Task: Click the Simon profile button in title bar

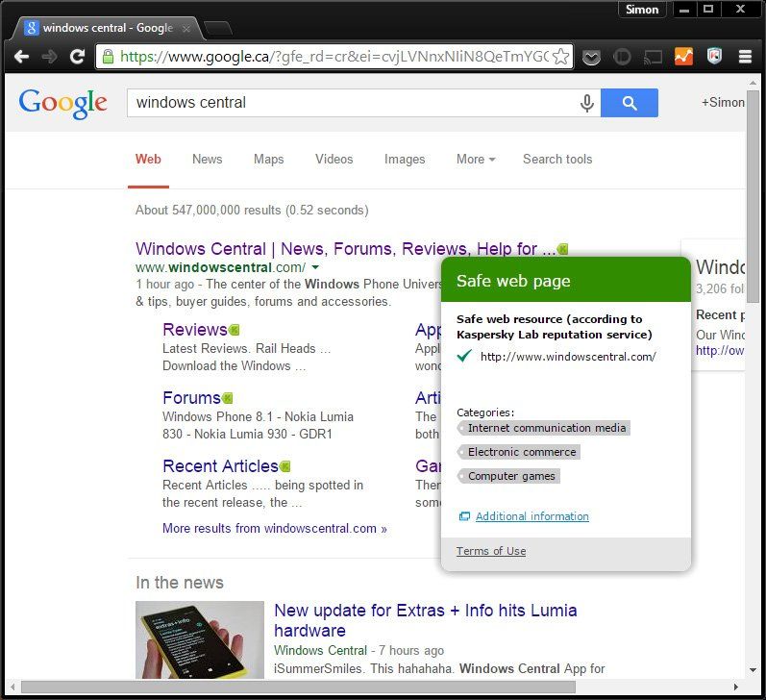Action: coord(642,10)
